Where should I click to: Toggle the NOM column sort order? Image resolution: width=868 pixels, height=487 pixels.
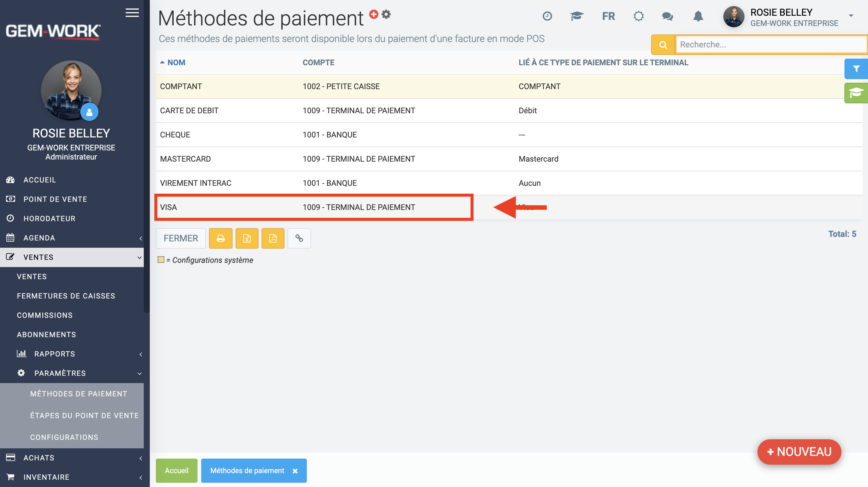click(176, 62)
